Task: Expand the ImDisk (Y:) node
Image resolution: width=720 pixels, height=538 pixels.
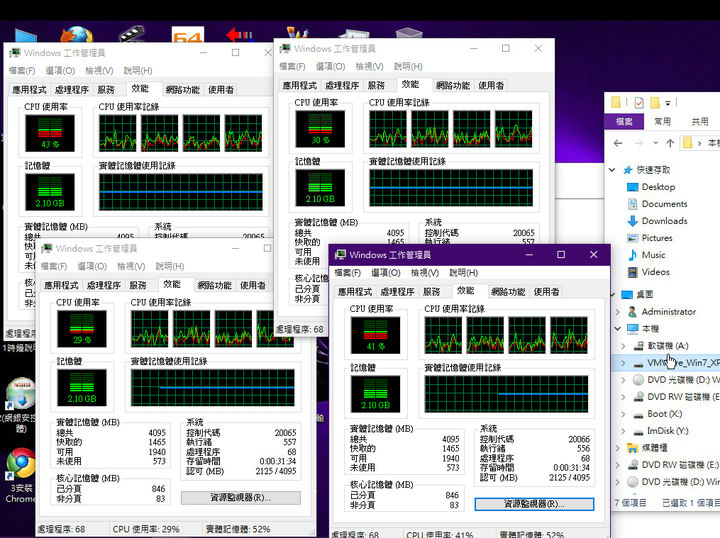Action: point(623,431)
